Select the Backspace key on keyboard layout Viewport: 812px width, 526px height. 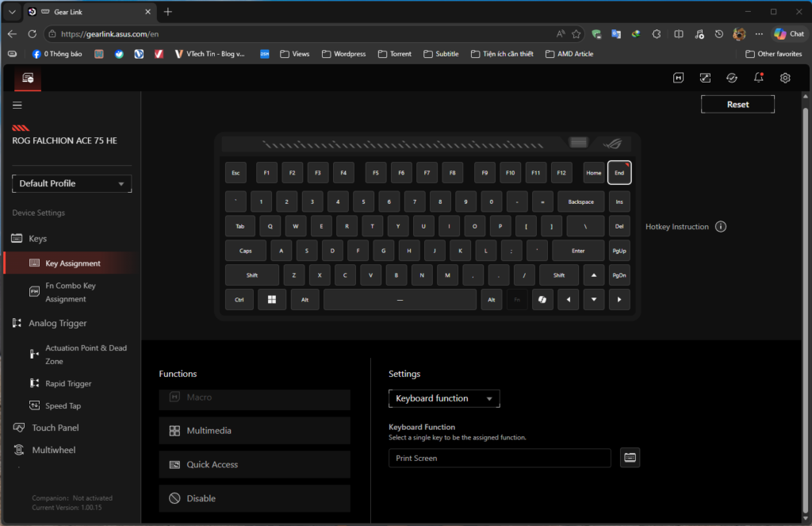(580, 202)
